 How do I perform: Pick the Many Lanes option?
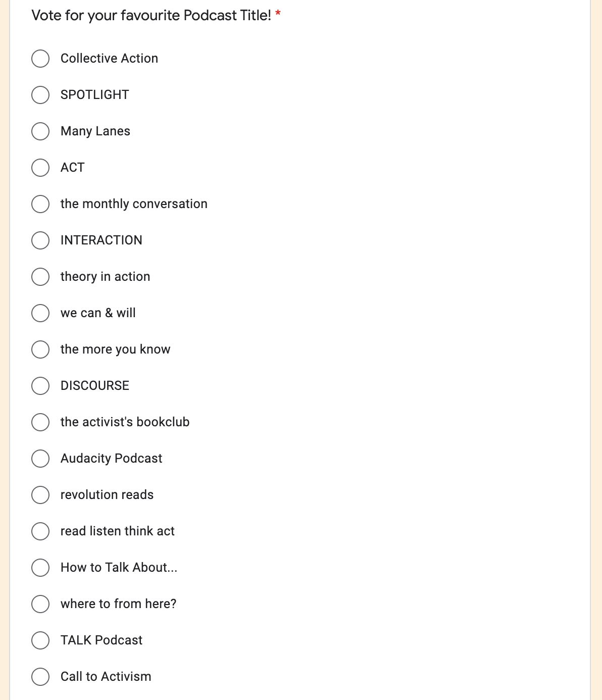40,131
